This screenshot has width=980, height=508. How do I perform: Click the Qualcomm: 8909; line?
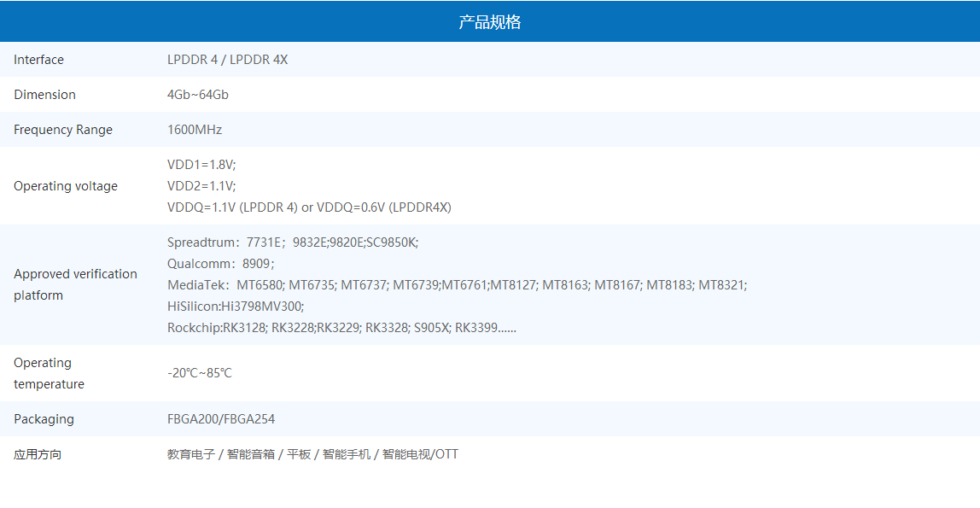click(220, 264)
